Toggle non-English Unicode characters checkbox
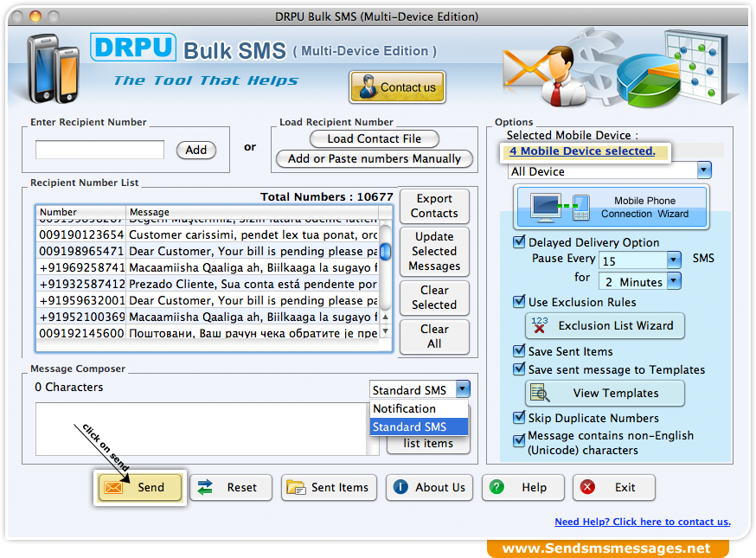756x558 pixels. pyautogui.click(x=519, y=440)
